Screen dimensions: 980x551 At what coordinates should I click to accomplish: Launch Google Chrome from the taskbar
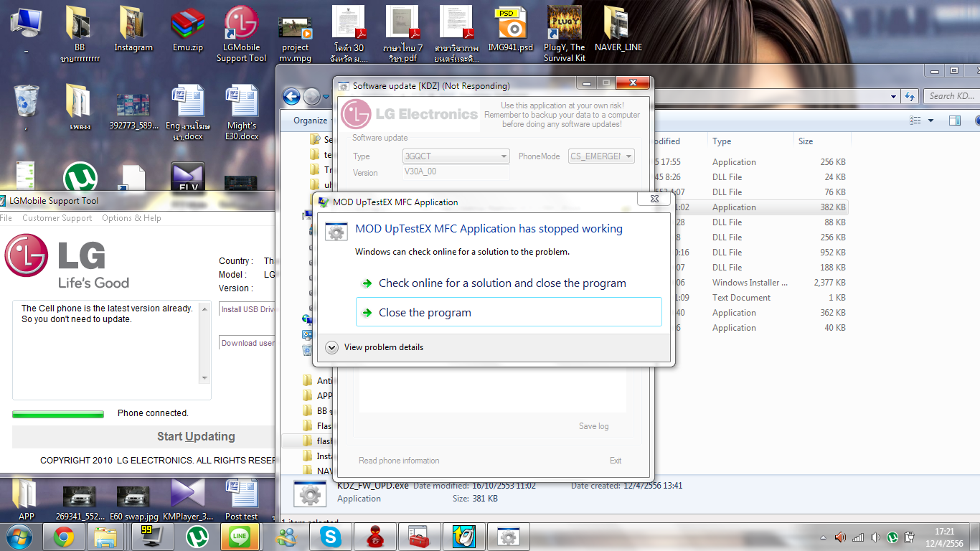[64, 537]
